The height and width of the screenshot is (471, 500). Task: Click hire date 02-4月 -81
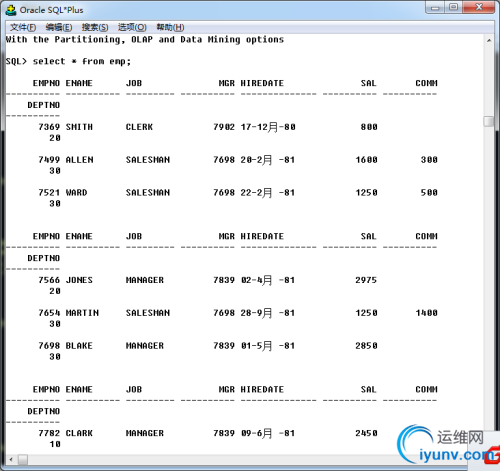coord(268,280)
